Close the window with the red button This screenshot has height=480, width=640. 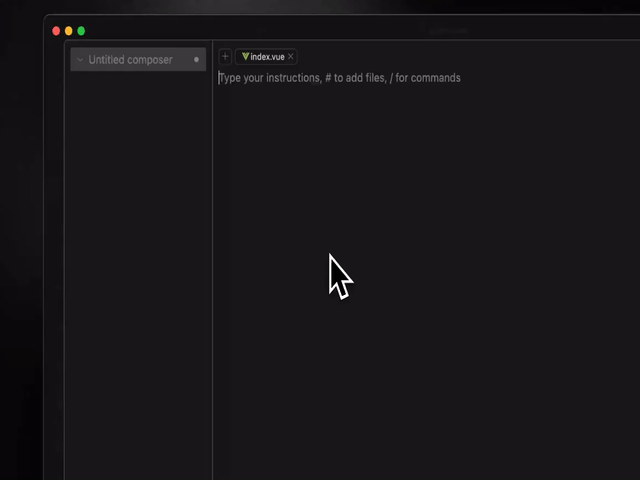pyautogui.click(x=56, y=31)
